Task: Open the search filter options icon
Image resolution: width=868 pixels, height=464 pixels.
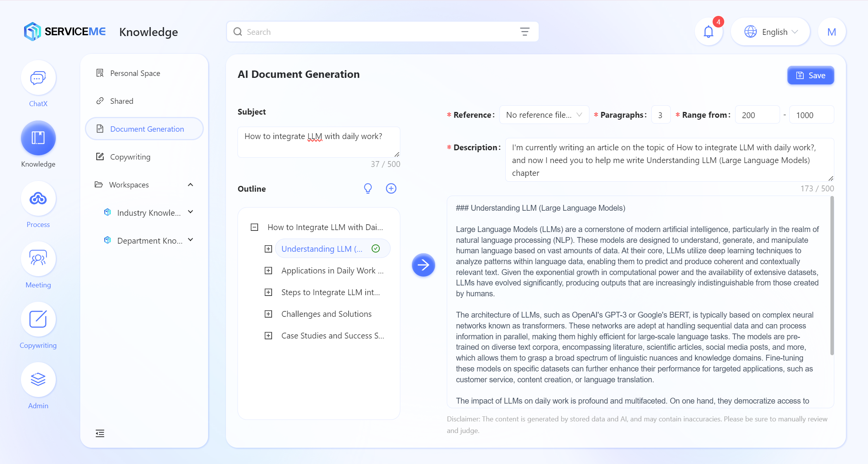Action: click(525, 32)
